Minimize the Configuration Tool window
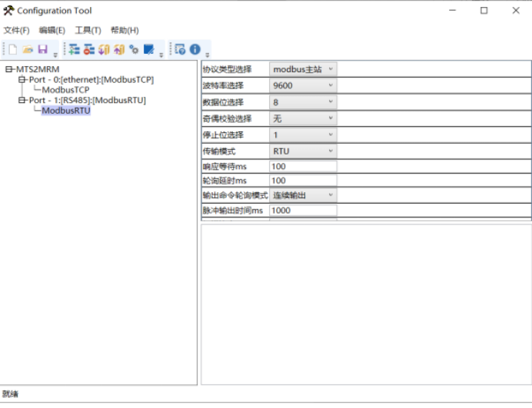This screenshot has height=408, width=532. click(x=452, y=11)
